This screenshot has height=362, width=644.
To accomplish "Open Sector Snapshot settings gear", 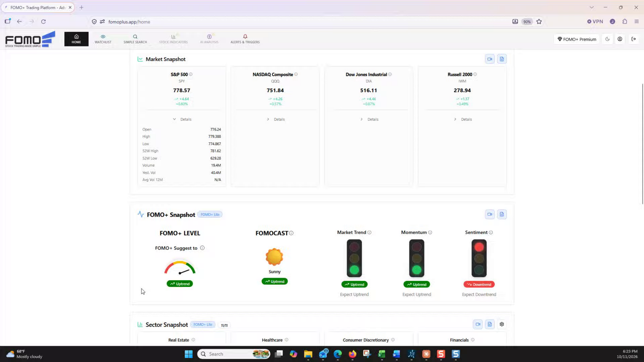I will [x=502, y=324].
